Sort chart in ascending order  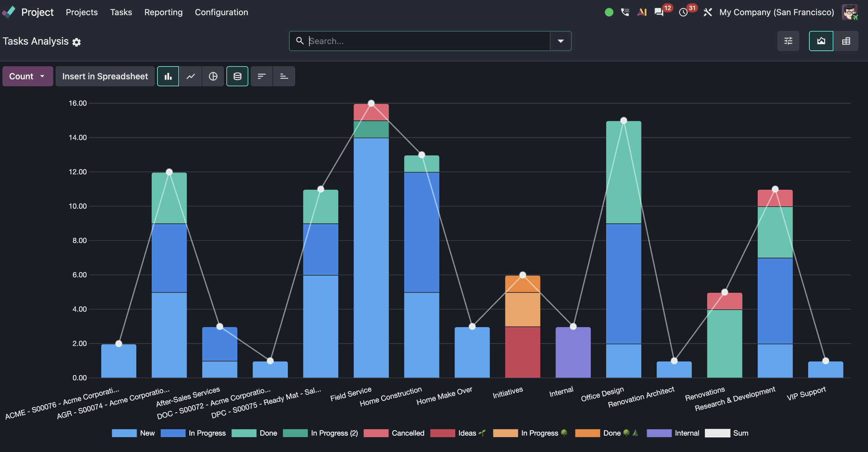point(284,76)
